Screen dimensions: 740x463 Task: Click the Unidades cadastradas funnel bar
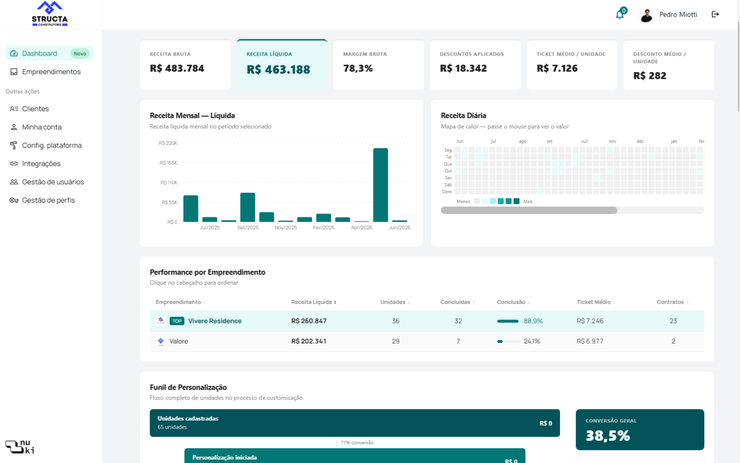coord(355,423)
